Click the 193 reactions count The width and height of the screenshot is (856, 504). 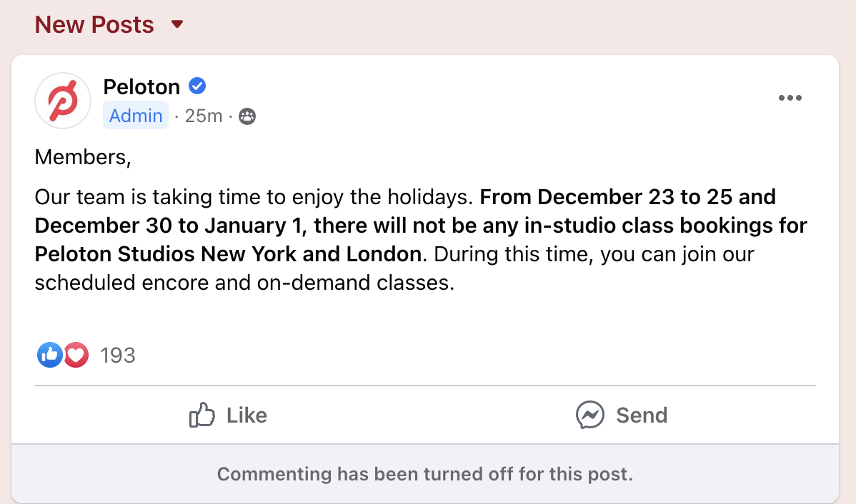pos(117,355)
